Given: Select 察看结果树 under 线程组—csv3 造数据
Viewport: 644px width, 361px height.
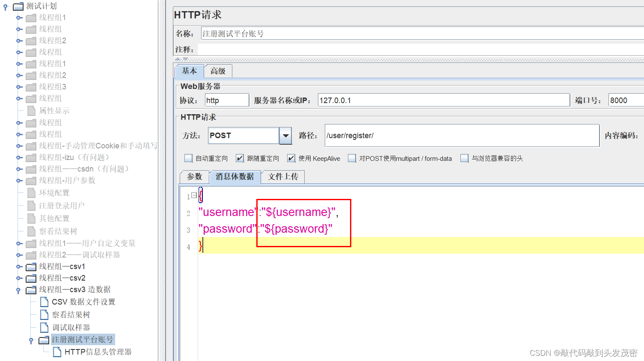Looking at the screenshot, I should click(x=71, y=315).
